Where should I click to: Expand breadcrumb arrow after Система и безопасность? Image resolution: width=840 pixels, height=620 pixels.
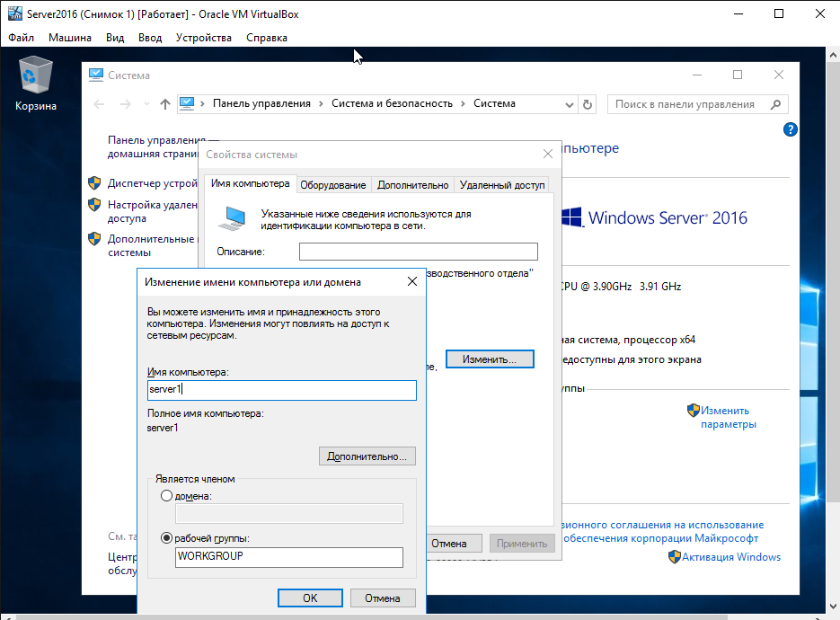coord(463,104)
